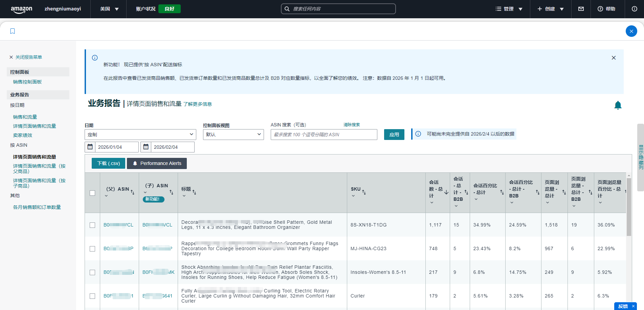Open the end date calendar picker
This screenshot has height=310, width=644.
(146, 147)
